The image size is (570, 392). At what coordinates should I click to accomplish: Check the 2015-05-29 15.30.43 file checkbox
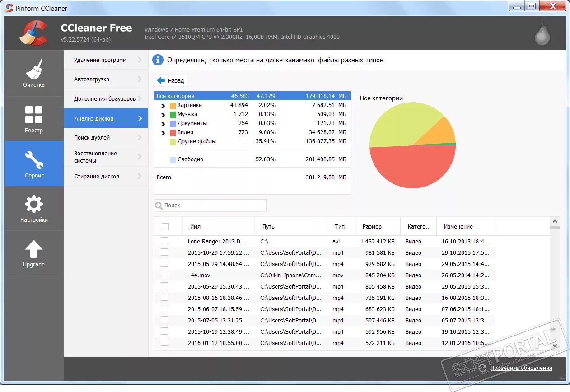(164, 286)
